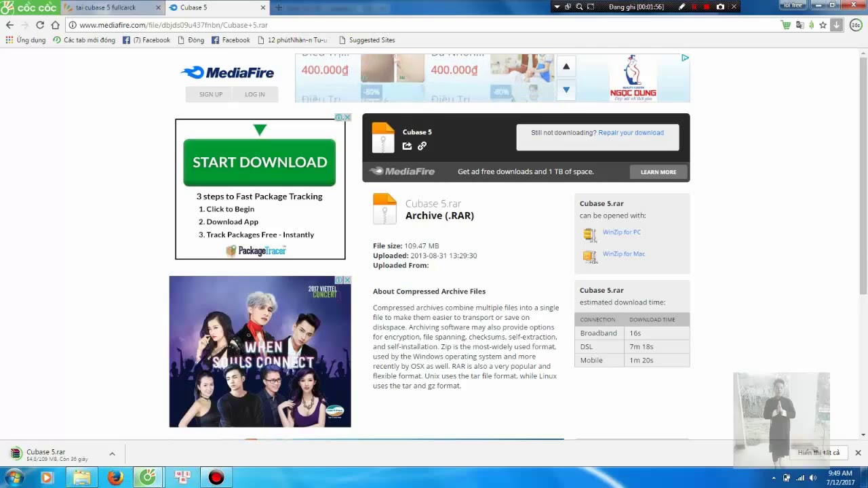The height and width of the screenshot is (488, 868).
Task: Open the Windows Start menu
Action: pyautogui.click(x=14, y=478)
